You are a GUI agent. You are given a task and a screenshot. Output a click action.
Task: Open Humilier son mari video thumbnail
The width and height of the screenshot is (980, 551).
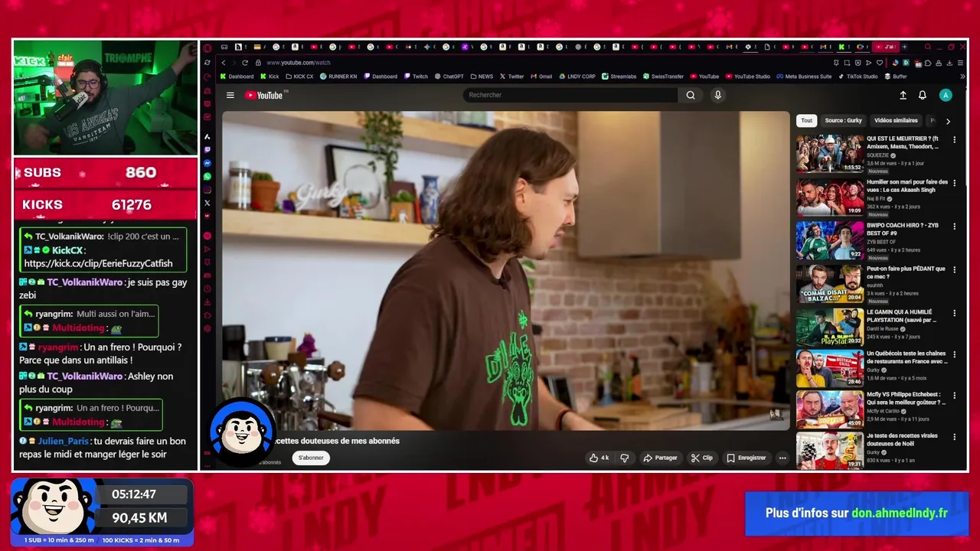[x=830, y=197]
